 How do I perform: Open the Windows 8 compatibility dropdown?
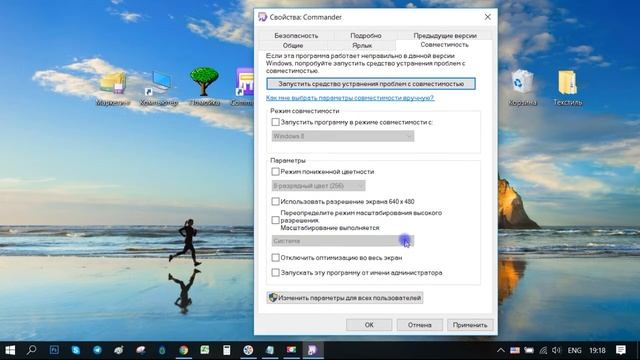pos(343,136)
